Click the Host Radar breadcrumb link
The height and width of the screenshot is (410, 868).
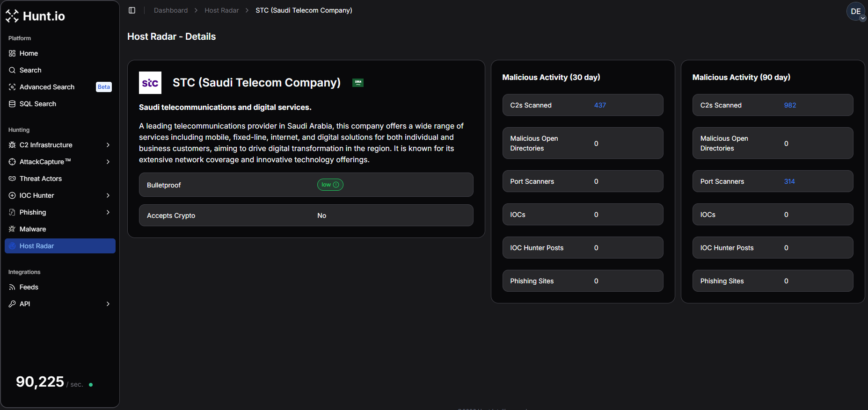pyautogui.click(x=222, y=10)
